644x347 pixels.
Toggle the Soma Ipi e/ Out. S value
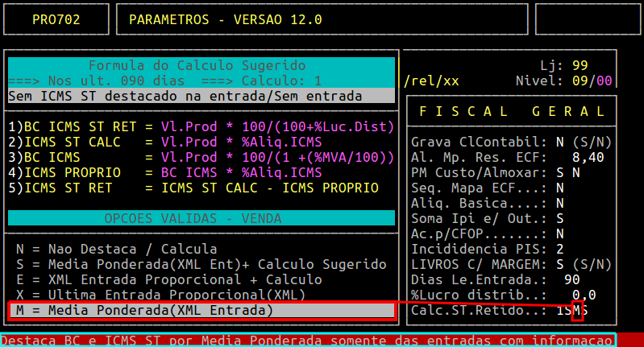560,219
